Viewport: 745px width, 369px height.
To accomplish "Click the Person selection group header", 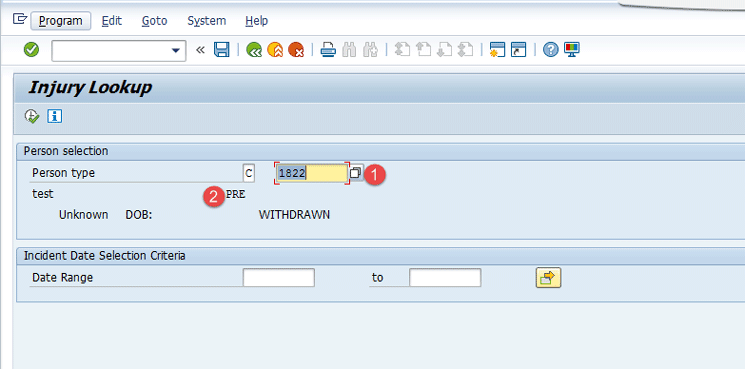I will [x=66, y=151].
